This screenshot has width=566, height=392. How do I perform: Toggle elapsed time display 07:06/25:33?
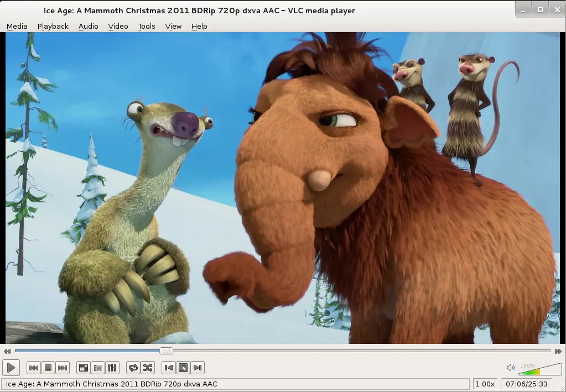pyautogui.click(x=526, y=384)
